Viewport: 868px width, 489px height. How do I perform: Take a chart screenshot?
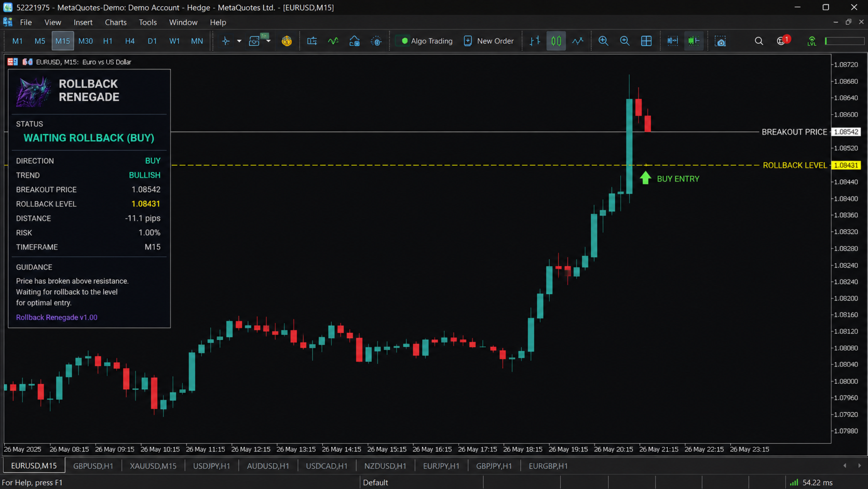[721, 41]
